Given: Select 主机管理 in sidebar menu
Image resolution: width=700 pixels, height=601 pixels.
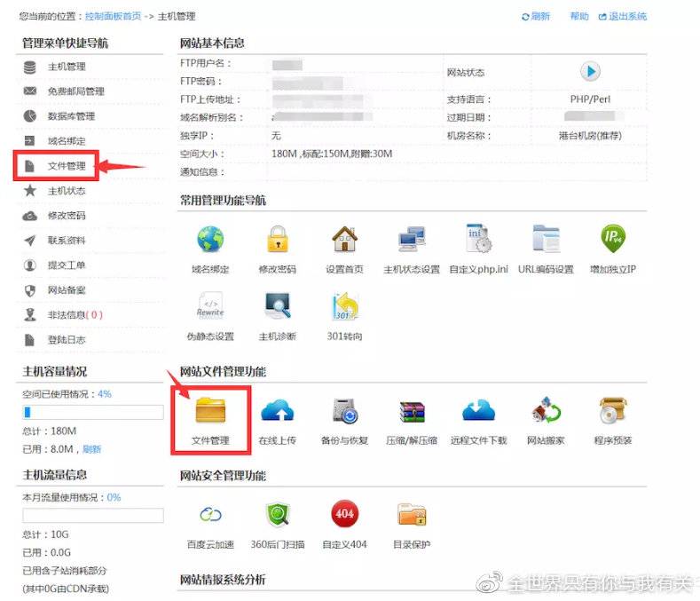Looking at the screenshot, I should pyautogui.click(x=67, y=67).
